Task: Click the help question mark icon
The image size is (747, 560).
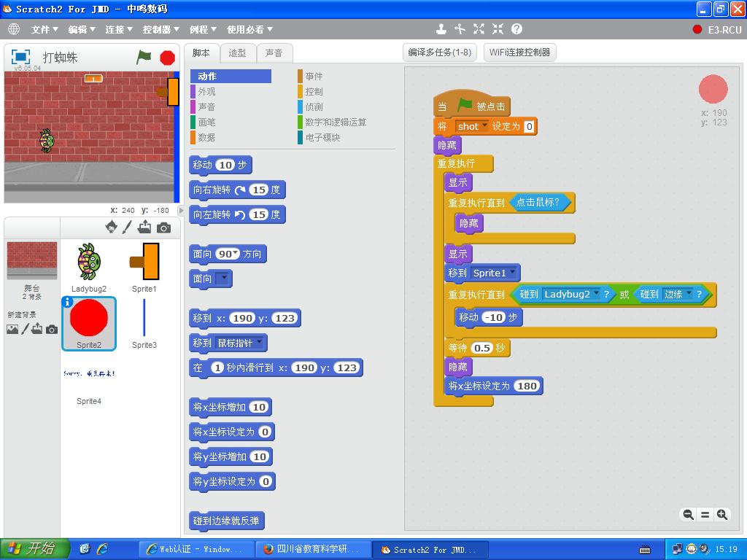Action: pyautogui.click(x=516, y=29)
